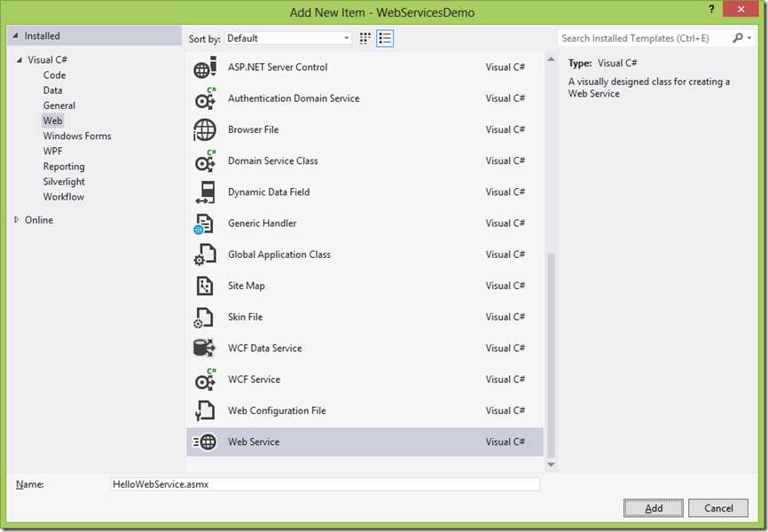
Task: Open the search options dropdown arrow
Action: (749, 38)
